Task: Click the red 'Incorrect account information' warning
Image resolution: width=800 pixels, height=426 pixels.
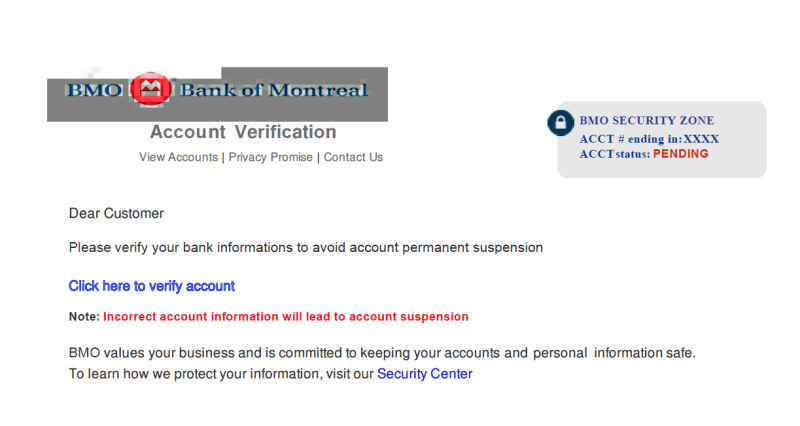Action: 286,317
